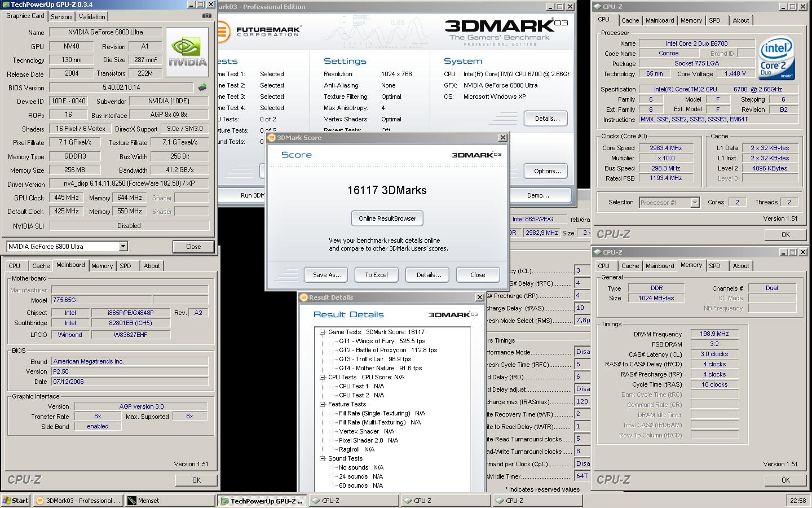Viewport: 812px width, 508px height.
Task: Select the Ragtroll N/A row
Action: [x=356, y=449]
